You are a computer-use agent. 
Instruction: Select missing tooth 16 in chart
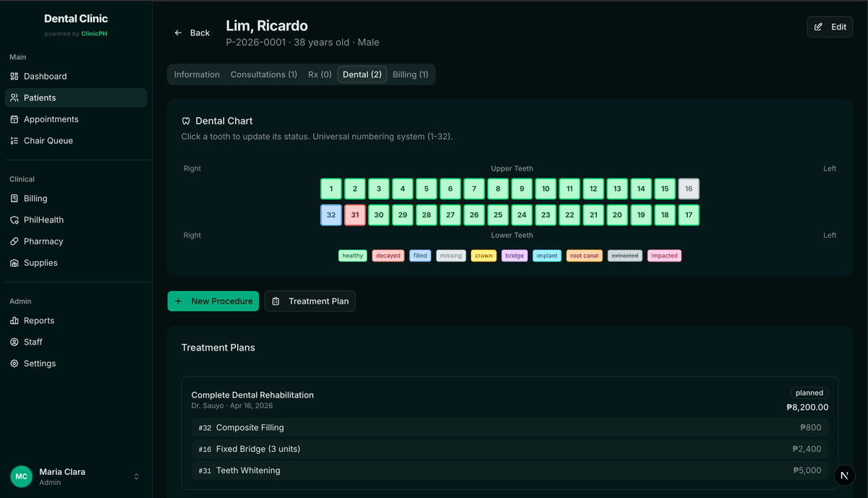click(689, 189)
